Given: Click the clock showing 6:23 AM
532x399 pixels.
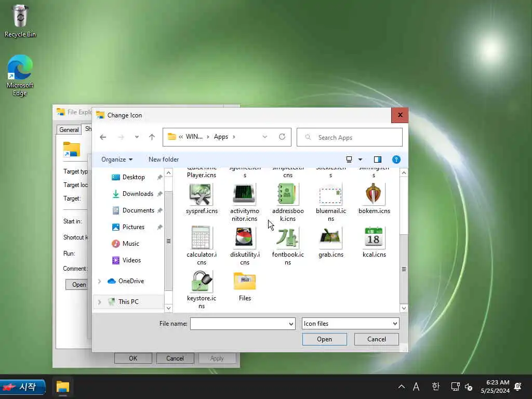Looking at the screenshot, I should point(495,387).
